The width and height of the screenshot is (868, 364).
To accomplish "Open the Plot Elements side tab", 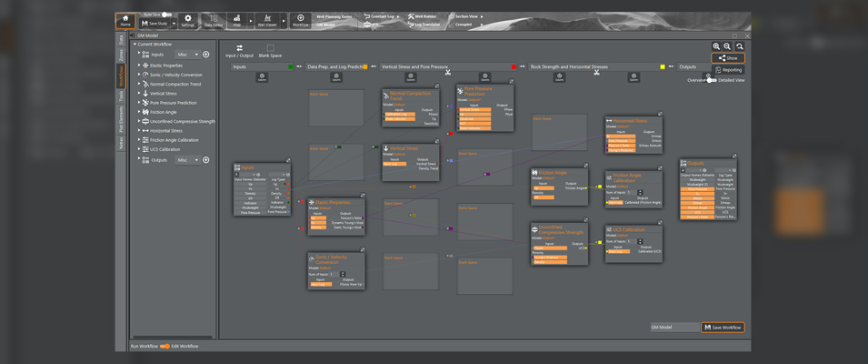I will click(121, 119).
